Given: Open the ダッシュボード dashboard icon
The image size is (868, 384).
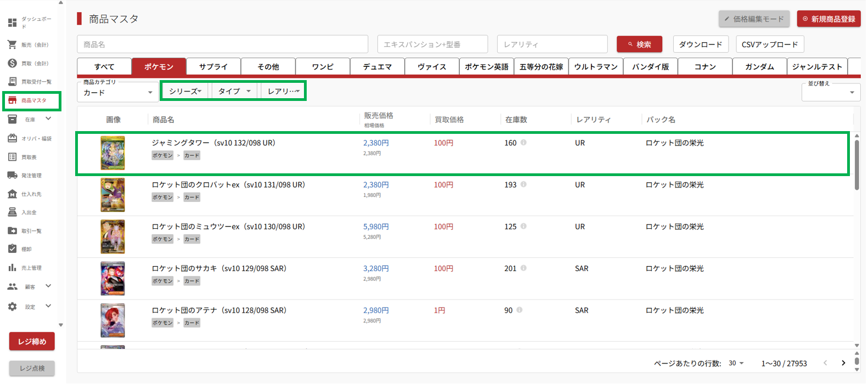Looking at the screenshot, I should coord(12,22).
